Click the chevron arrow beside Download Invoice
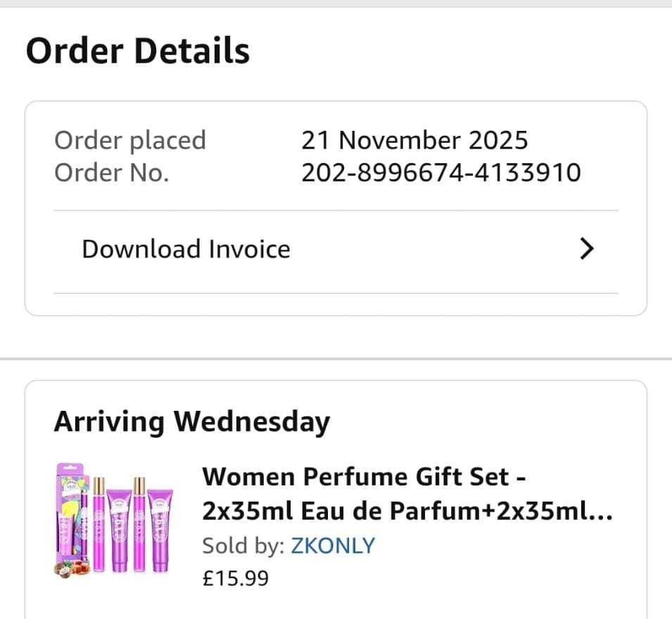The height and width of the screenshot is (619, 672). click(587, 249)
